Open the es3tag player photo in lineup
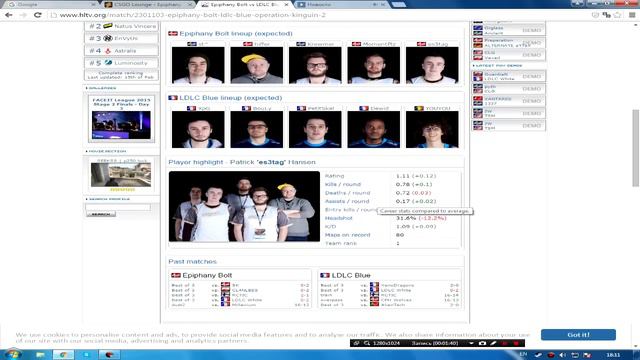The height and width of the screenshot is (360, 640). [x=432, y=65]
